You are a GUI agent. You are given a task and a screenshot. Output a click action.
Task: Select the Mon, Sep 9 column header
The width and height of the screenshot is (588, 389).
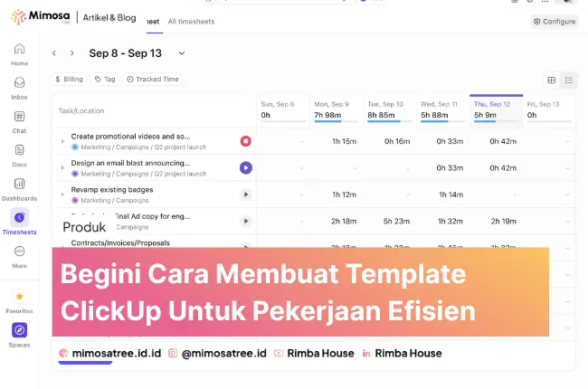tap(337, 110)
